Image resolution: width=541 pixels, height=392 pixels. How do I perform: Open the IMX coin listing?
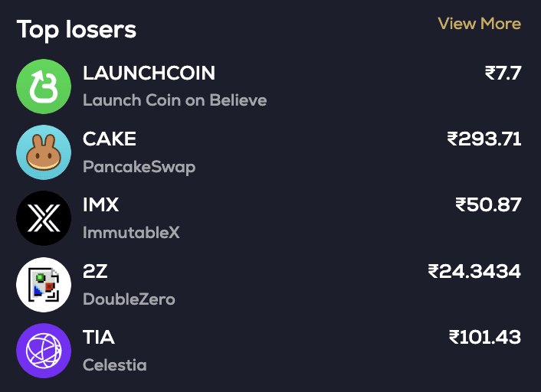point(101,205)
